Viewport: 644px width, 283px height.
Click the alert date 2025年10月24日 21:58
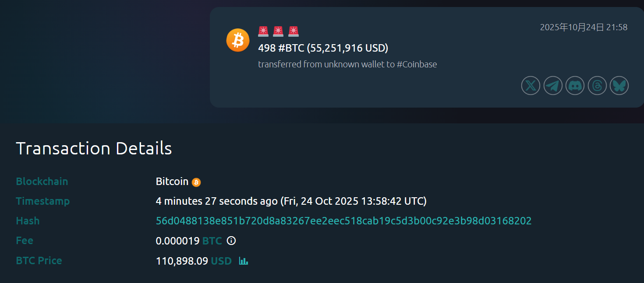coord(584,27)
